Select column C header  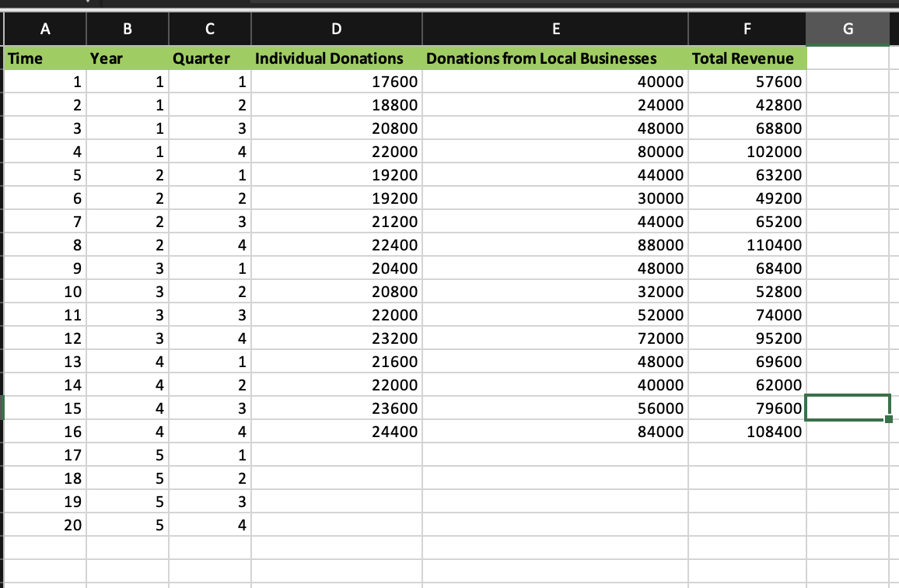210,29
